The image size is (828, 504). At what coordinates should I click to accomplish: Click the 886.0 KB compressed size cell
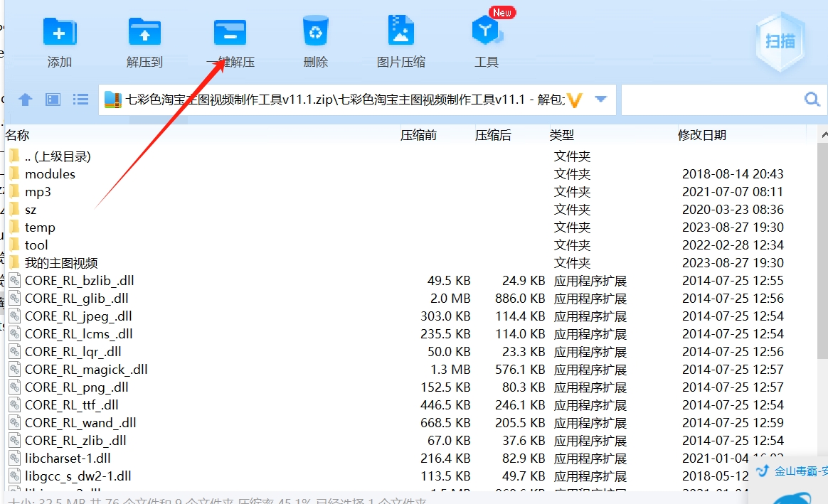coord(520,299)
